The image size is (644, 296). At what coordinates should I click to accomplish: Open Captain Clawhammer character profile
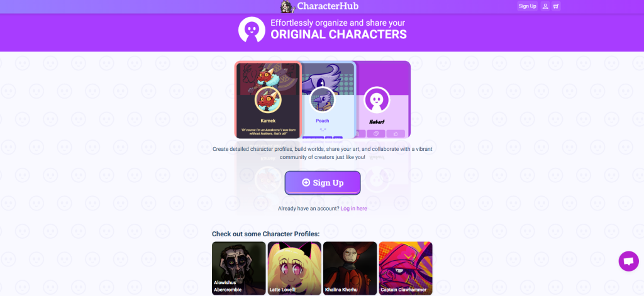406,268
